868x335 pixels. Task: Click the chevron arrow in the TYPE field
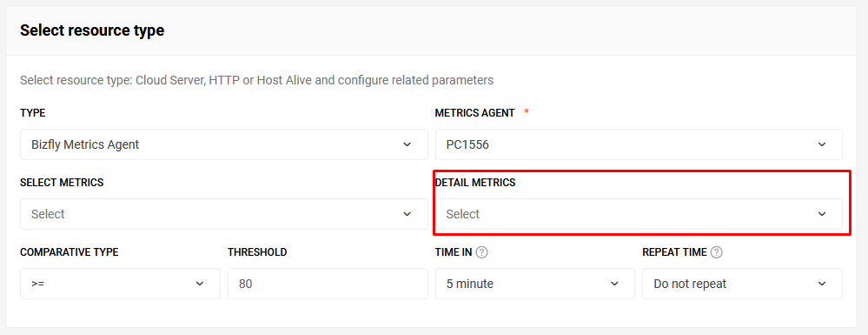(407, 144)
